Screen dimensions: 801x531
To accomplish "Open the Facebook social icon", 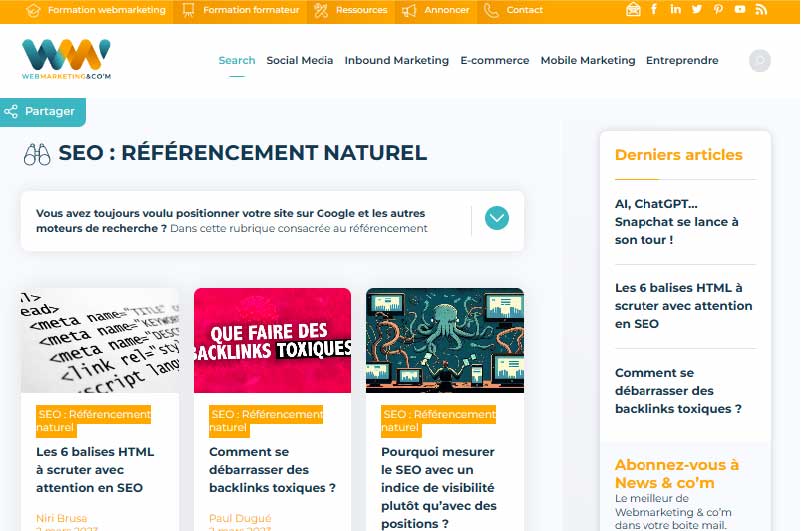I will 654,9.
